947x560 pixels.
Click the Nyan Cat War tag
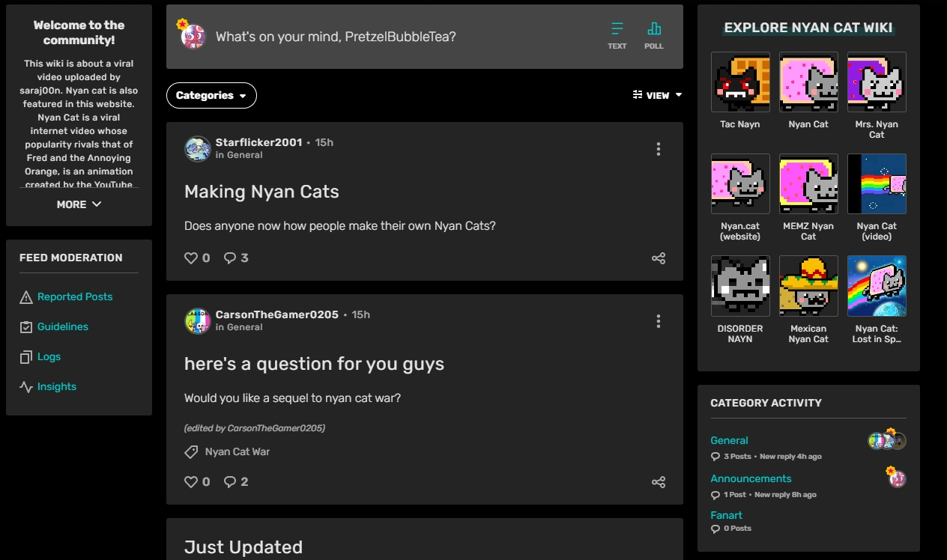click(x=237, y=451)
